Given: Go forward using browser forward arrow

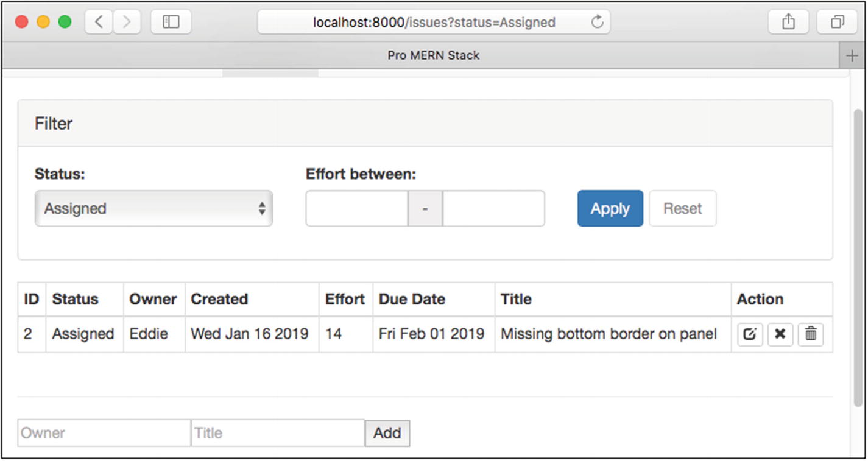Looking at the screenshot, I should (x=127, y=23).
